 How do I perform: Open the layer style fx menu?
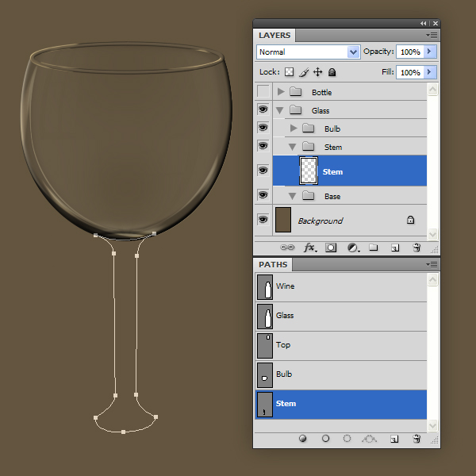(310, 248)
